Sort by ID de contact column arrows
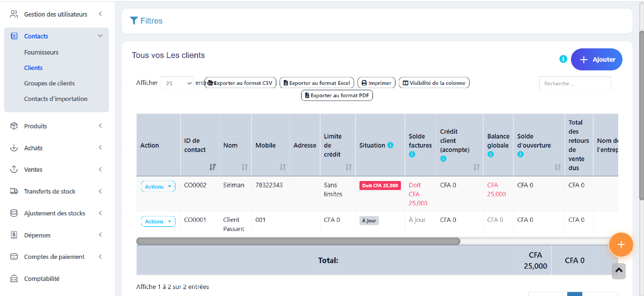644x296 pixels. tap(213, 167)
